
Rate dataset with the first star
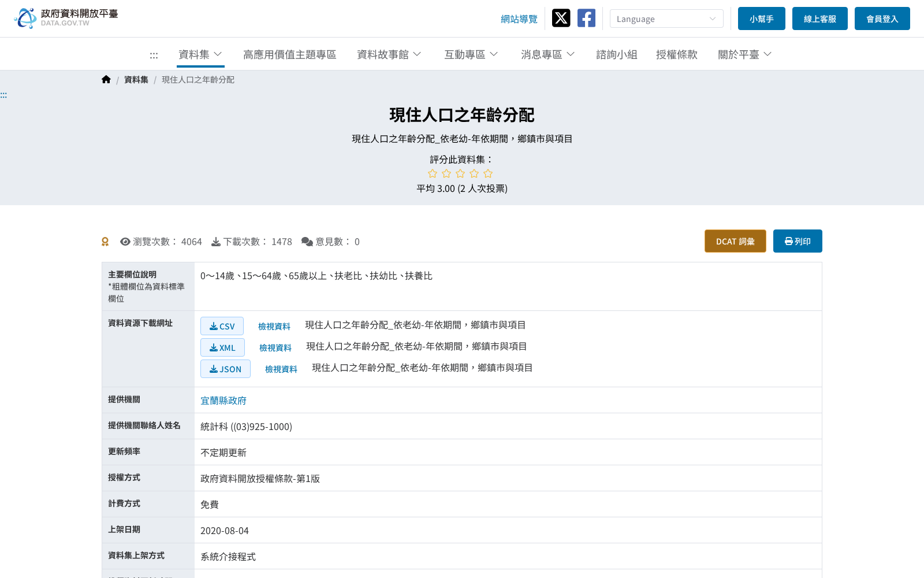[x=433, y=173]
